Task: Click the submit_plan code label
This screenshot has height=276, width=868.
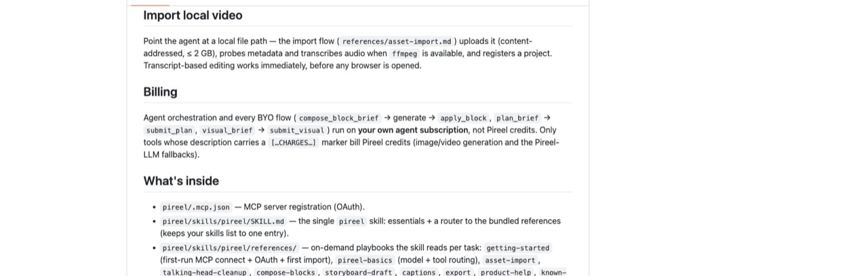Action: [x=170, y=130]
